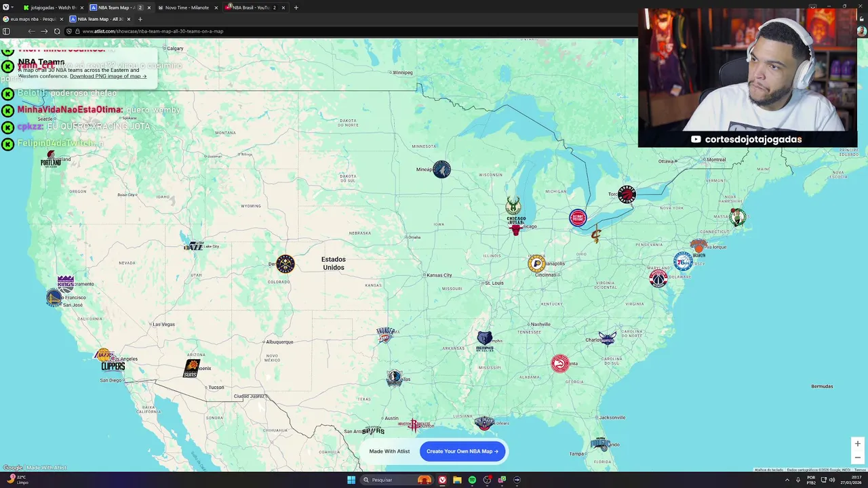The height and width of the screenshot is (488, 868).
Task: Click the Estados Unidos map label
Action: [x=334, y=263]
